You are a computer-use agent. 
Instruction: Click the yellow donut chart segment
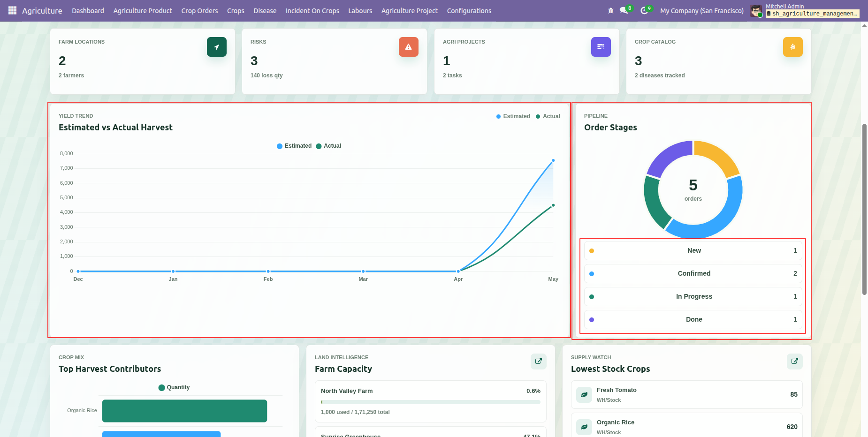pyautogui.click(x=719, y=155)
